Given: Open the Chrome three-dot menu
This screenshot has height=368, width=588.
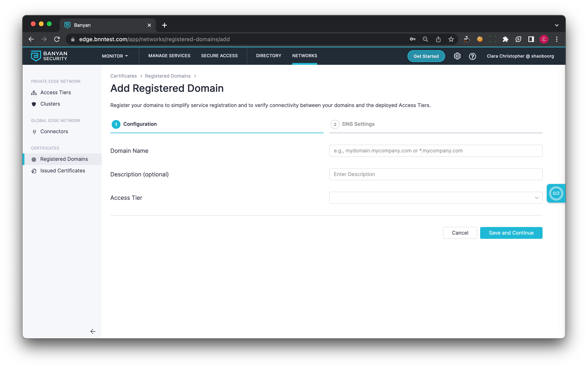Looking at the screenshot, I should 557,39.
